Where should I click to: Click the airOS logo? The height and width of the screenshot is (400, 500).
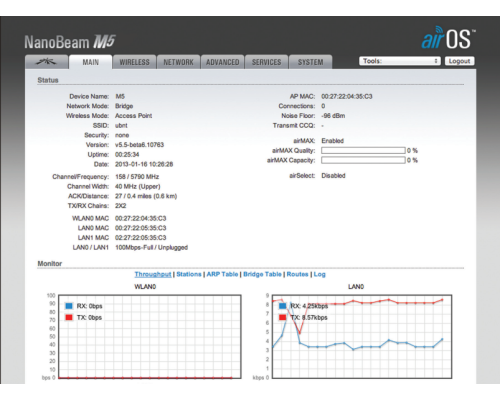pyautogui.click(x=448, y=38)
